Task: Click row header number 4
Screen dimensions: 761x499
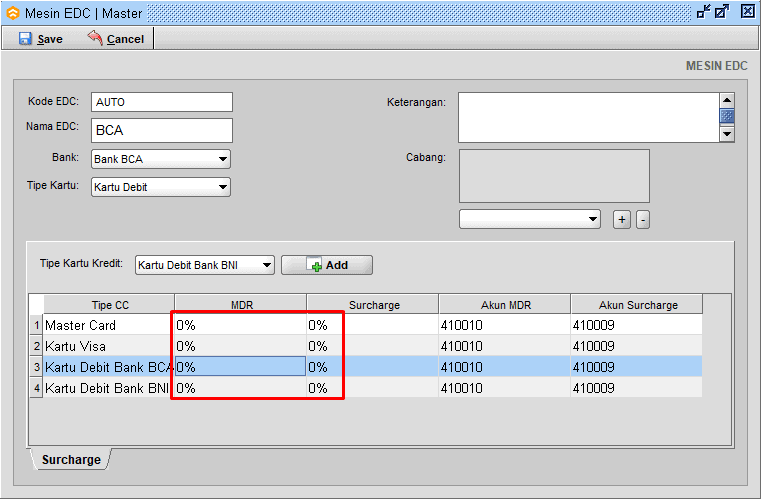Action: coord(36,388)
